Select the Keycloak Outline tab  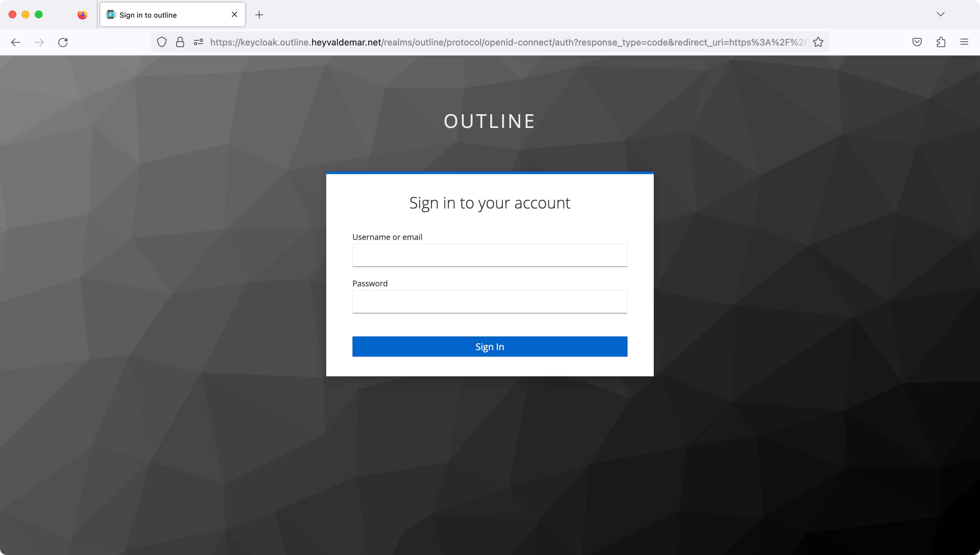tap(171, 14)
